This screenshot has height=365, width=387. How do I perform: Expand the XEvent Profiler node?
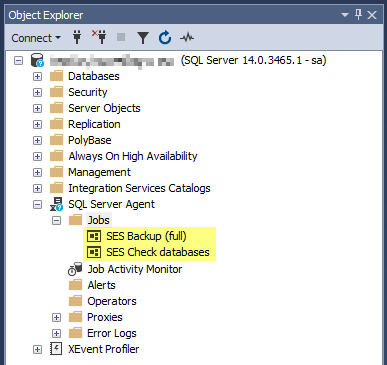pyautogui.click(x=38, y=350)
